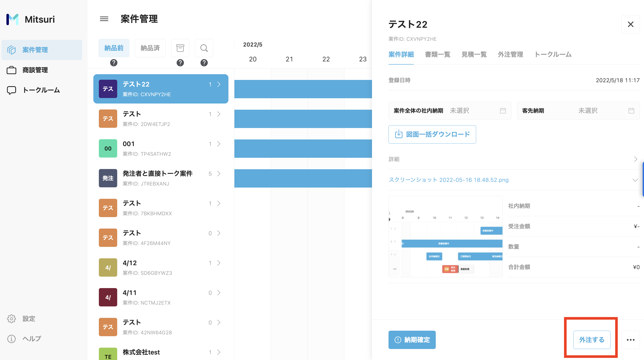Image resolution: width=644 pixels, height=360 pixels.
Task: Collapse the スクリーンショット file chevron
Action: tap(635, 180)
